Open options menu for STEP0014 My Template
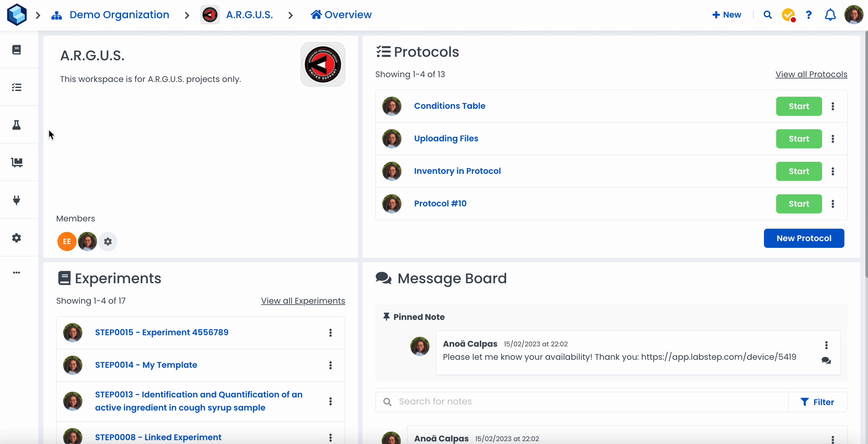The height and width of the screenshot is (444, 868). click(x=330, y=365)
